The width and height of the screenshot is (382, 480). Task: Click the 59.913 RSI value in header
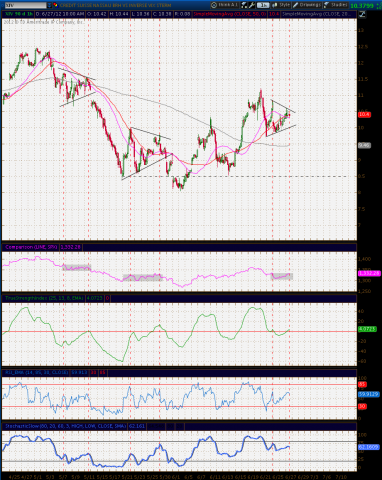(79, 372)
